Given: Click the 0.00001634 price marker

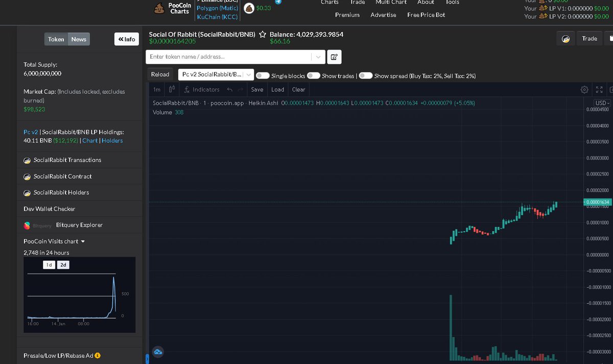Looking at the screenshot, I should (598, 202).
